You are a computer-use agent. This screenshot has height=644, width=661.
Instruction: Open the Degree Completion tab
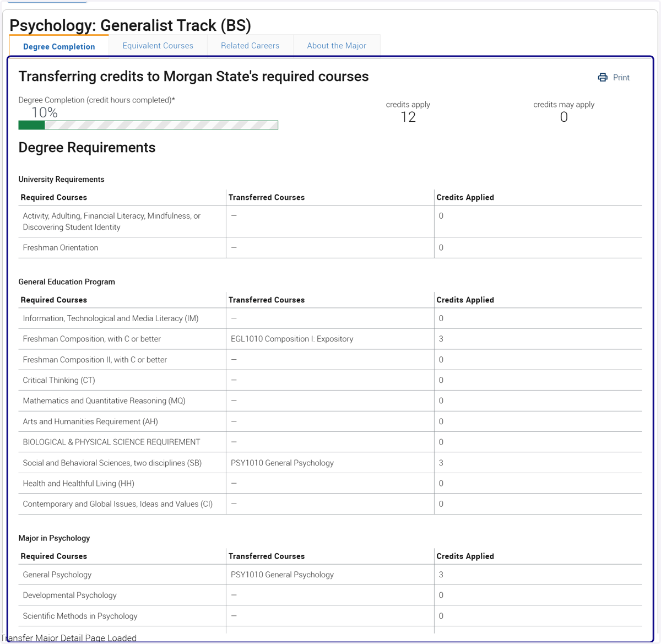pos(59,46)
